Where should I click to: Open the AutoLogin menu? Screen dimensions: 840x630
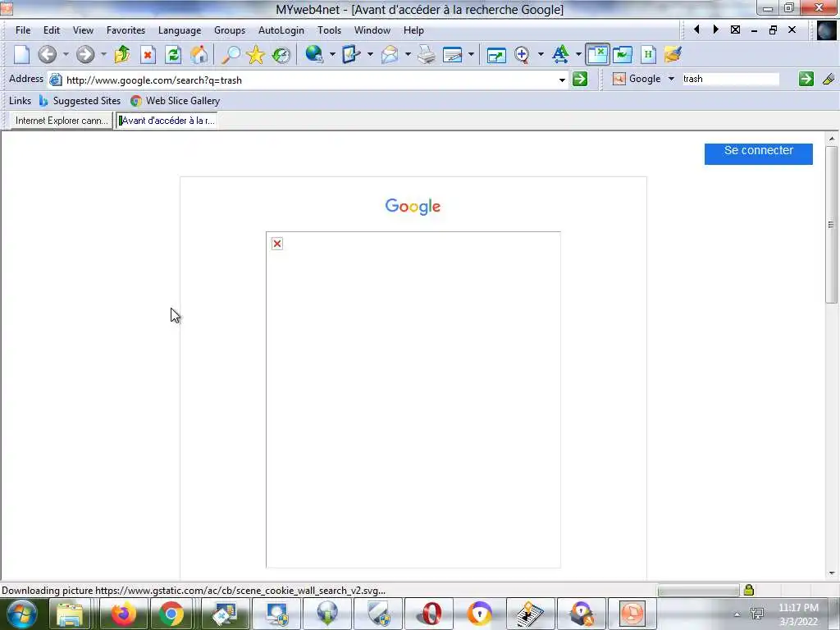(281, 30)
